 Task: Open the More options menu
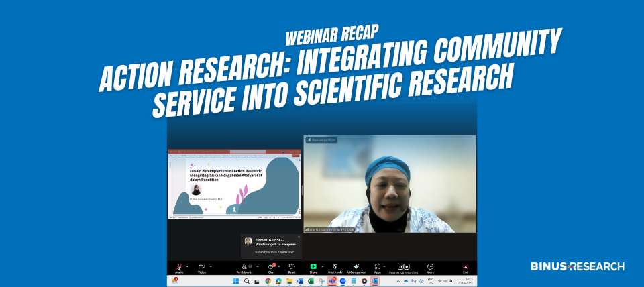pyautogui.click(x=430, y=267)
